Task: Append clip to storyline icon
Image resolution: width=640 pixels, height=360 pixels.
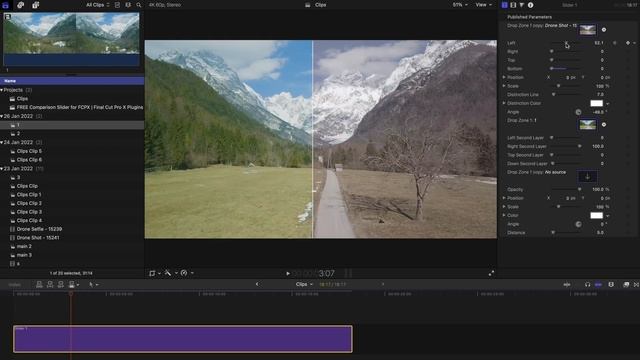Action: point(61,284)
